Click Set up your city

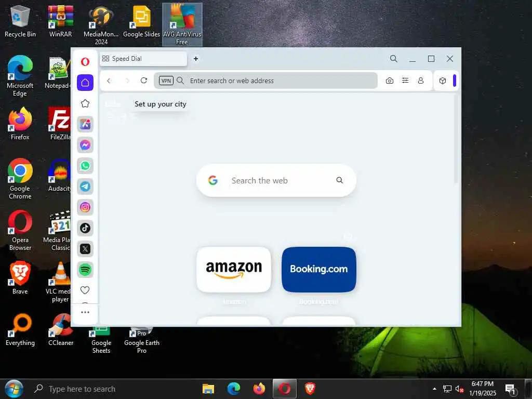161,104
